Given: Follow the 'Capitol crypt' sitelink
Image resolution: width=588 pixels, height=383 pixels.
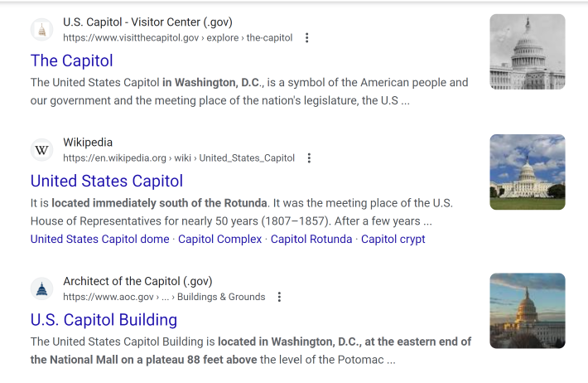Looking at the screenshot, I should coord(393,240).
